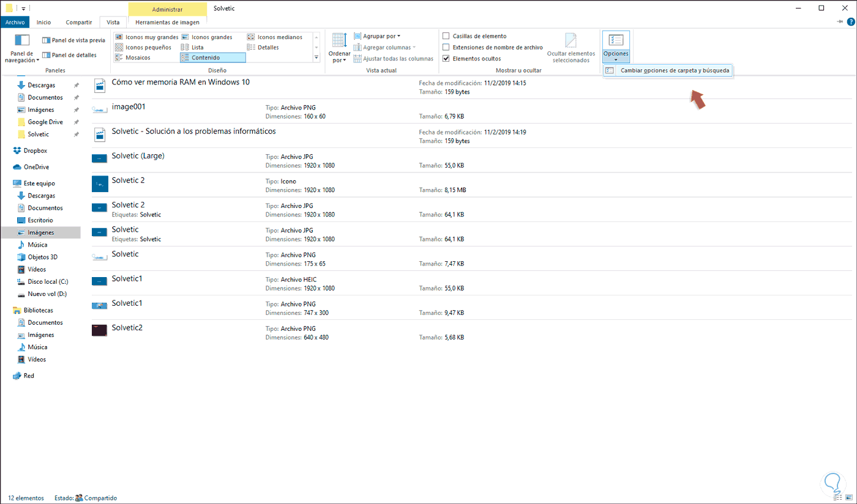The width and height of the screenshot is (857, 504).
Task: Click the Bibliotecas icon
Action: [17, 310]
